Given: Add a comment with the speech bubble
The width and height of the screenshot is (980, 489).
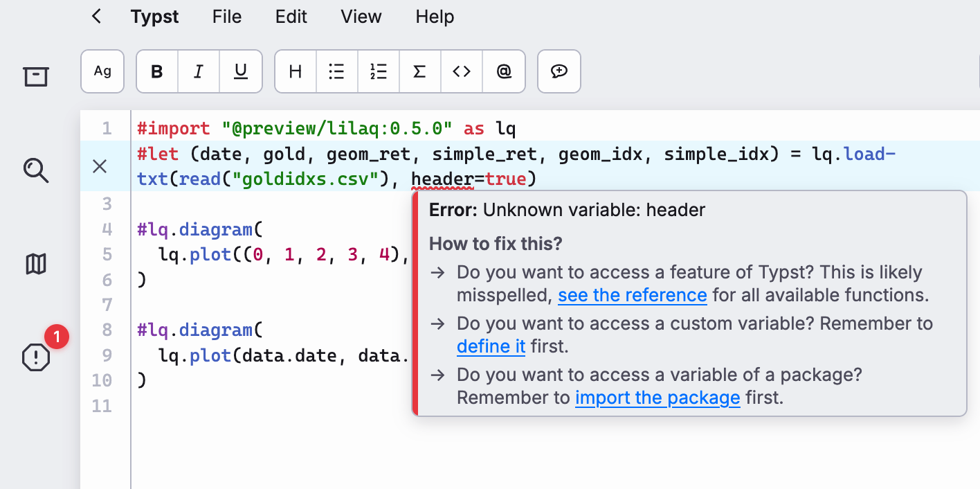Looking at the screenshot, I should click(x=559, y=71).
